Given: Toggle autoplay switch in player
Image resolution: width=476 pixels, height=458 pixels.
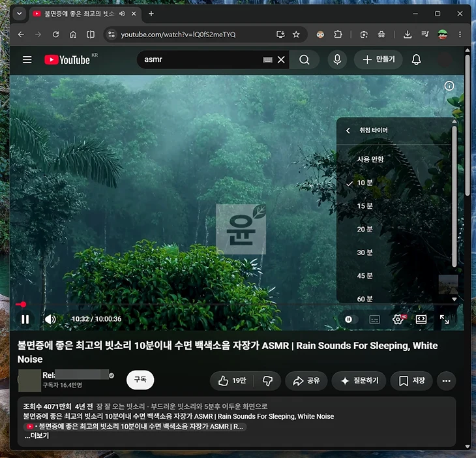Looking at the screenshot, I should (351, 319).
